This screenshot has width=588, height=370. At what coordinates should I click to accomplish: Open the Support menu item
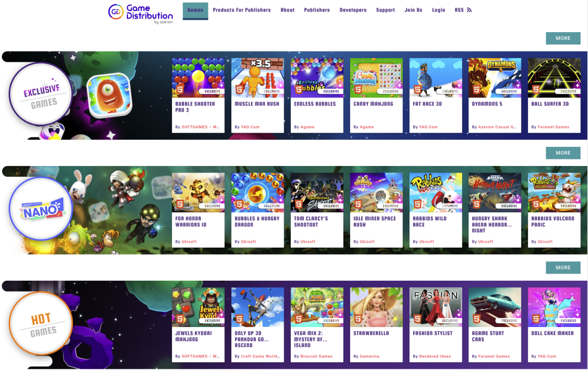385,10
